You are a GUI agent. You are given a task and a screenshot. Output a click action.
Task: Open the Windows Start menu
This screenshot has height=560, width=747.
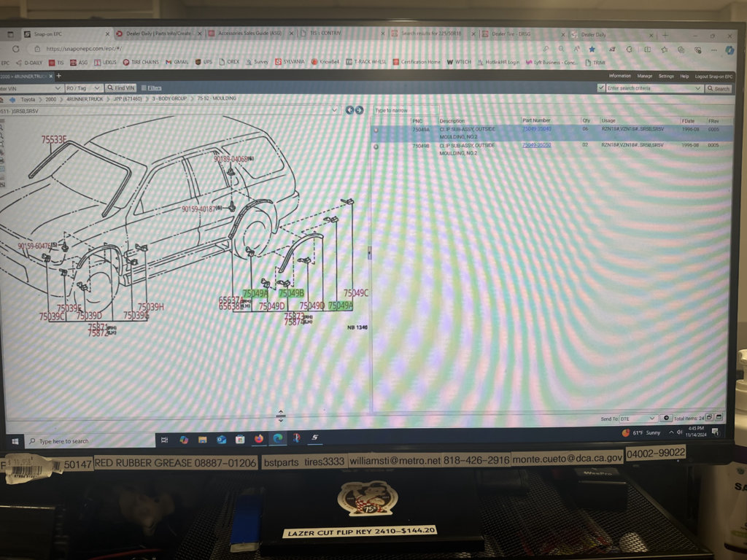pos(15,441)
